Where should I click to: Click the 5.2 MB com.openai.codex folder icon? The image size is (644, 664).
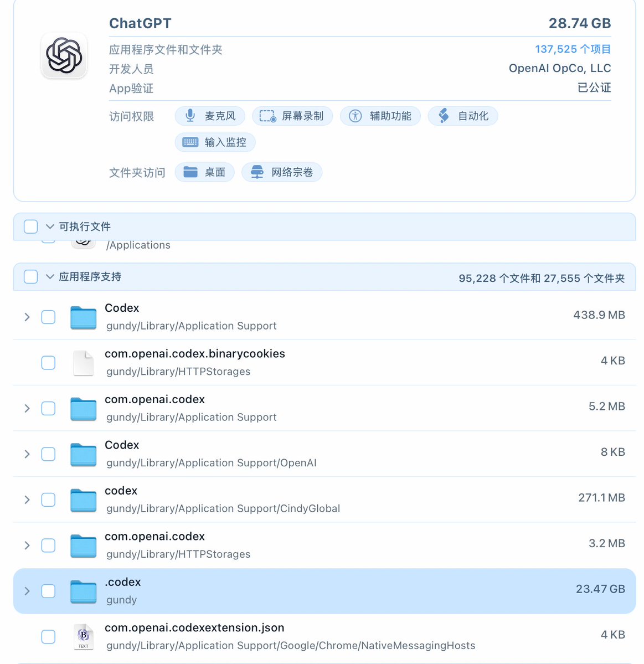[84, 409]
